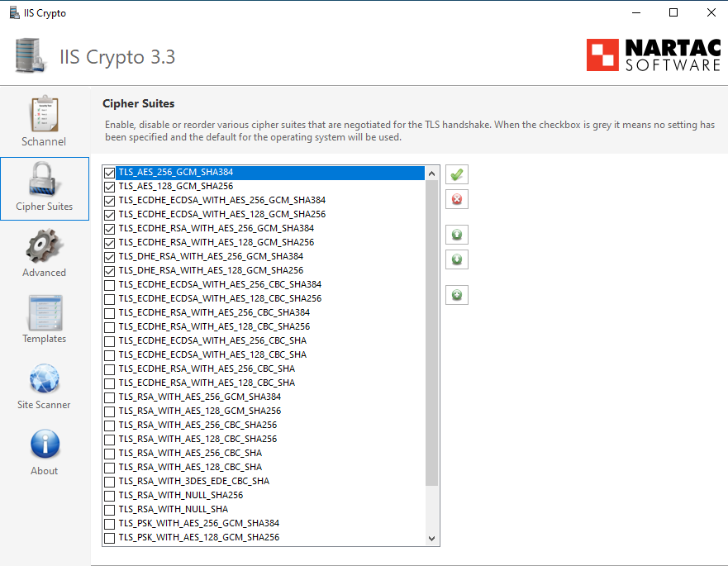This screenshot has width=728, height=566.
Task: Click the Nartac Software logo
Action: (654, 55)
